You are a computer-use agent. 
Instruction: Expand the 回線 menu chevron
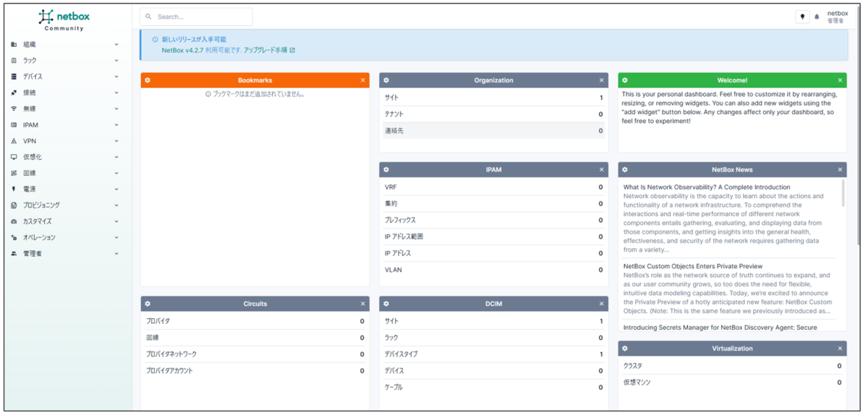click(x=116, y=174)
